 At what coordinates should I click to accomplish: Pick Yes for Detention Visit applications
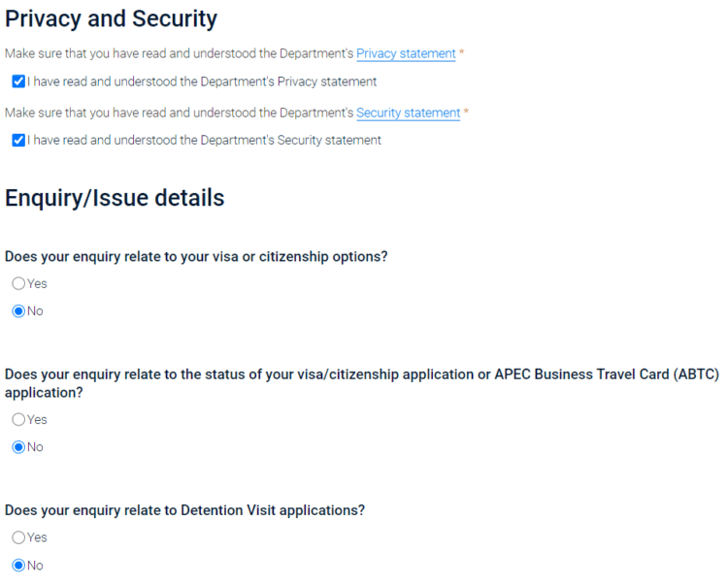18,537
